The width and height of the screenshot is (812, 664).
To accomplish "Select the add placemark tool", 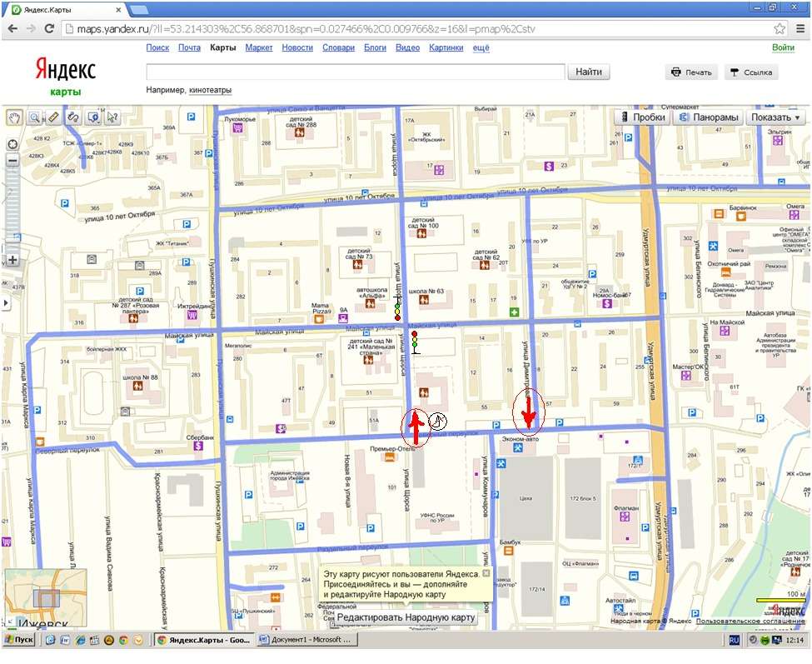I will point(92,117).
